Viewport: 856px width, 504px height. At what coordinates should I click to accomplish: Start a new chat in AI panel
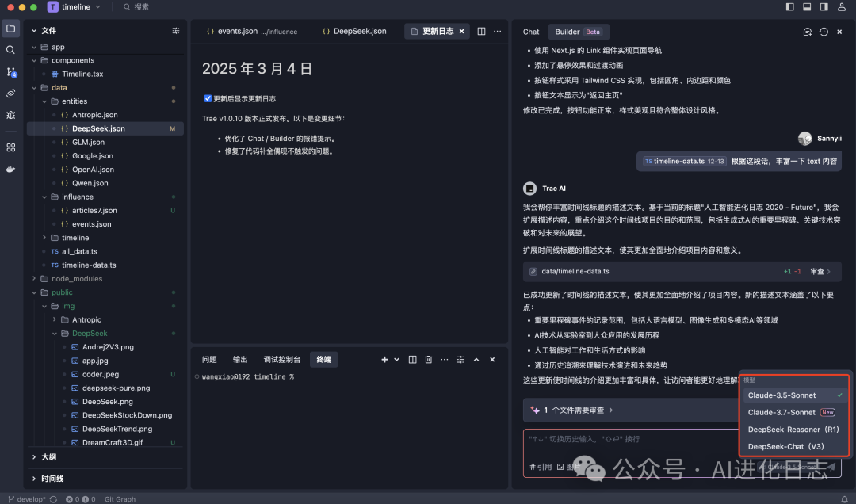808,32
